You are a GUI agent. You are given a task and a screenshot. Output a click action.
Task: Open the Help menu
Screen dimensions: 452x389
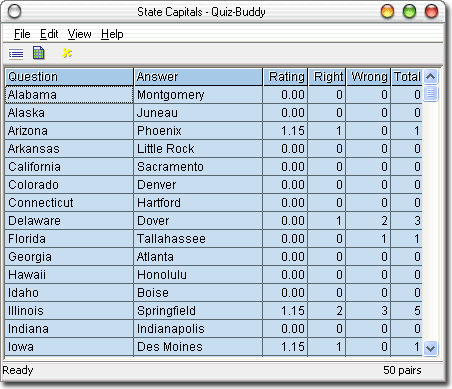[112, 34]
